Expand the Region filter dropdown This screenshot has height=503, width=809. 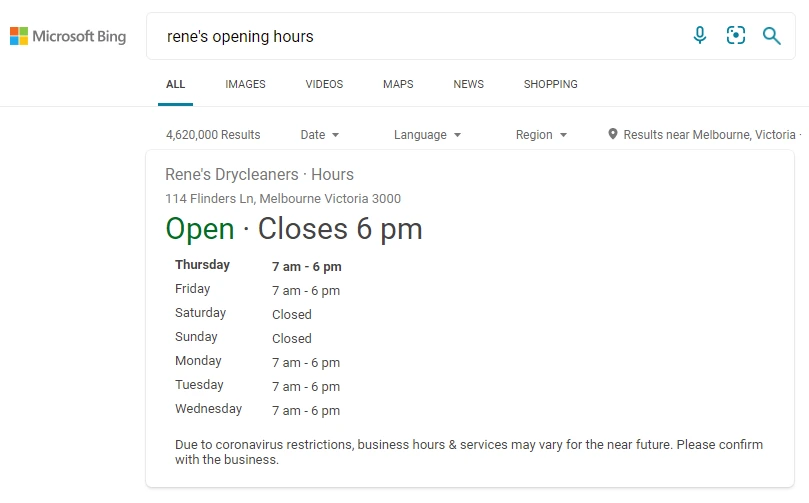[x=541, y=135]
